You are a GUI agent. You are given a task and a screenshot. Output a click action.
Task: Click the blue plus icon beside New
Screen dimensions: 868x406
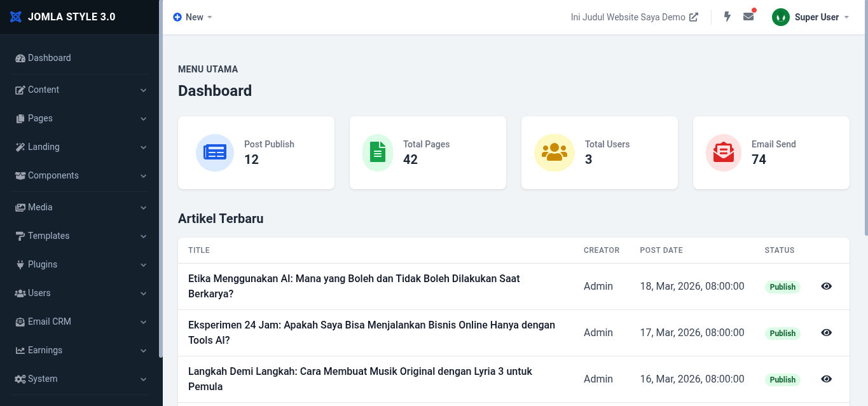pos(177,17)
